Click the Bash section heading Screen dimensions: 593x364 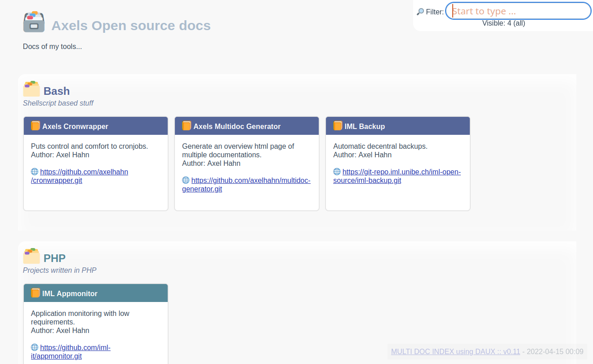57,91
